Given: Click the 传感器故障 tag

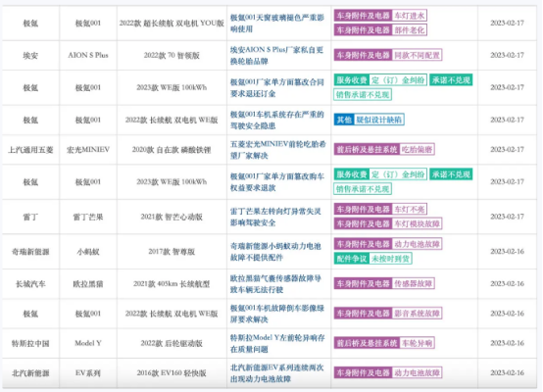Looking at the screenshot, I should (414, 283).
